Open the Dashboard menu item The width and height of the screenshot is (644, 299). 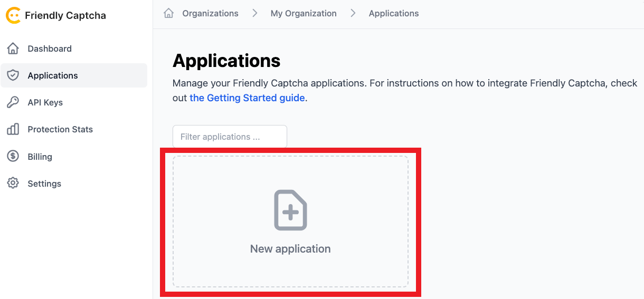(74, 49)
